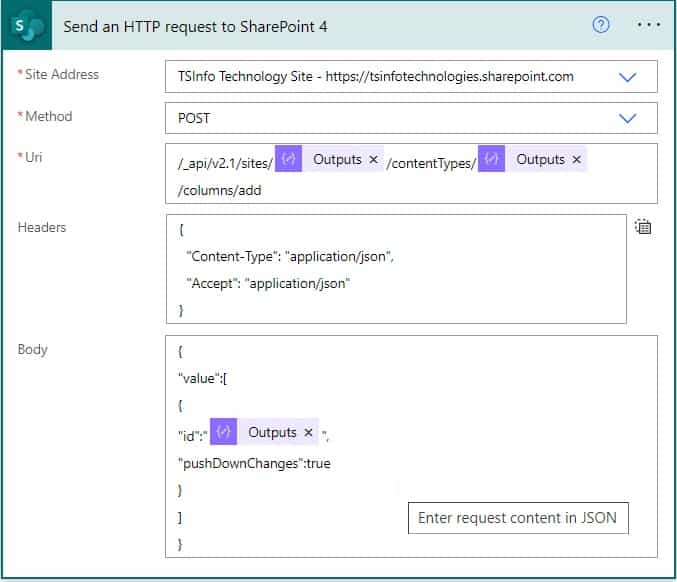Image resolution: width=677 pixels, height=582 pixels.
Task: Click the TSInfo Technology Site address field
Action: point(411,77)
